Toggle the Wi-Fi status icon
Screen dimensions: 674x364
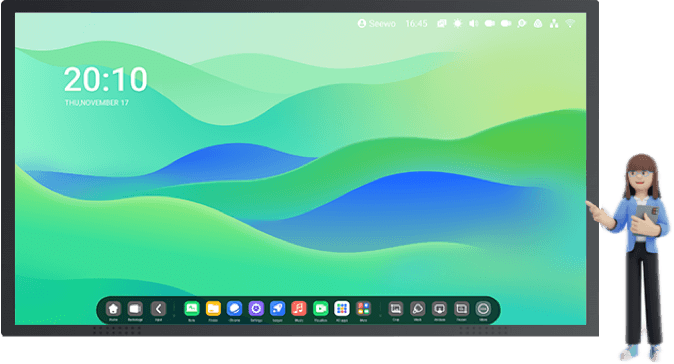(570, 23)
